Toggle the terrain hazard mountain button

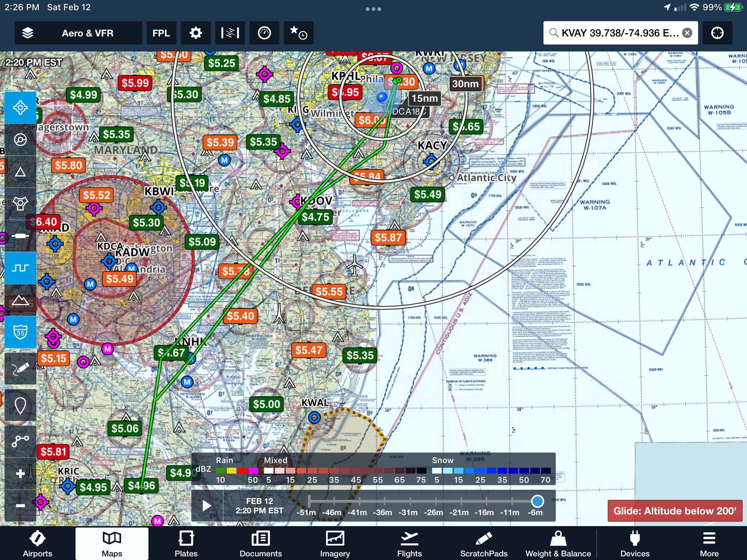[x=20, y=301]
